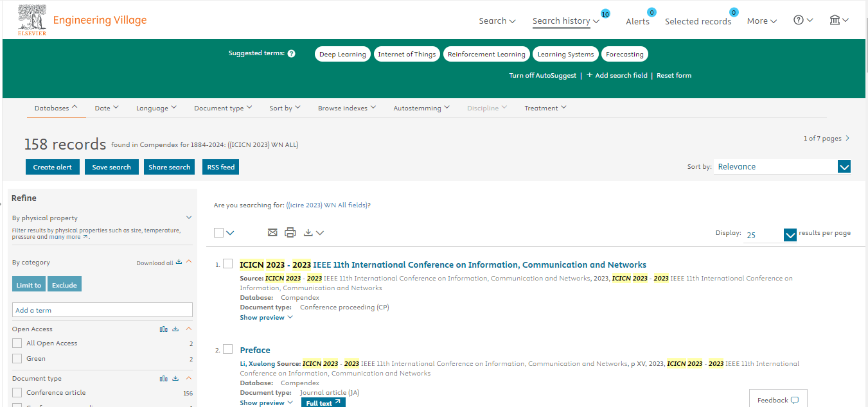Check the All Open Access filter
868x407 pixels.
click(17, 343)
